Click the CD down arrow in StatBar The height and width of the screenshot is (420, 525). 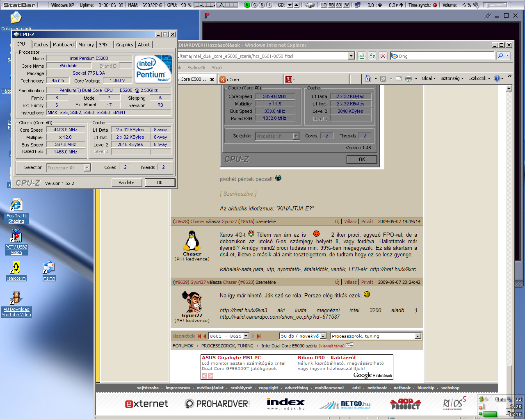coord(290,5)
